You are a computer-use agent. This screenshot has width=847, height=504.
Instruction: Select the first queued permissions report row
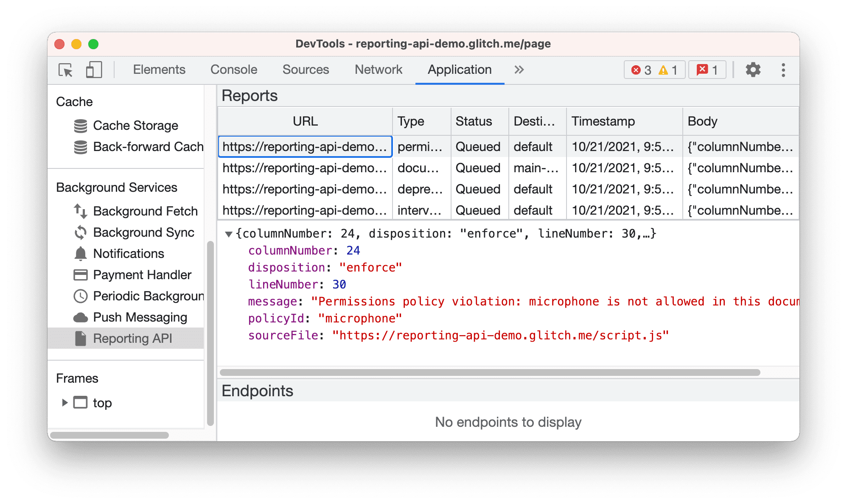[306, 146]
